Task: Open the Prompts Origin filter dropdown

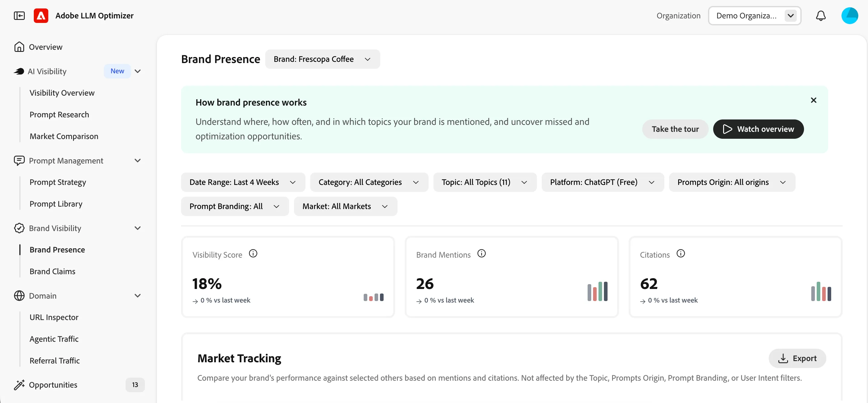Action: [x=732, y=182]
